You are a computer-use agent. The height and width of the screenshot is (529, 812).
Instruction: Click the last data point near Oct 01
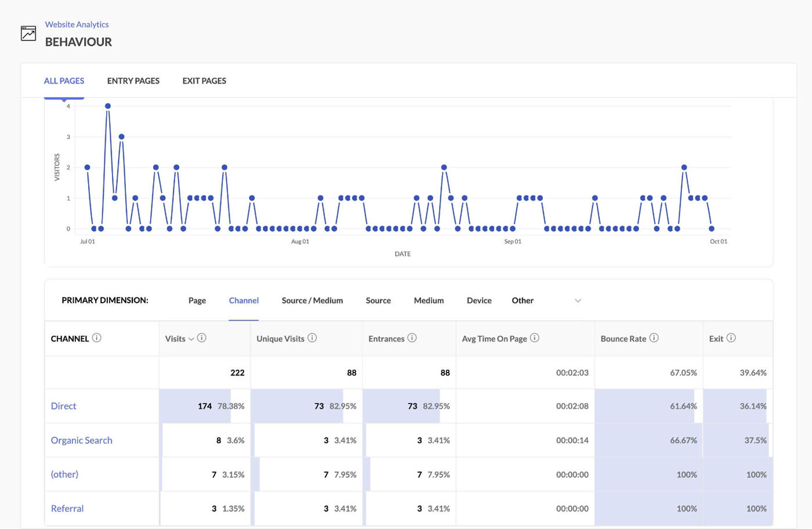coord(712,229)
